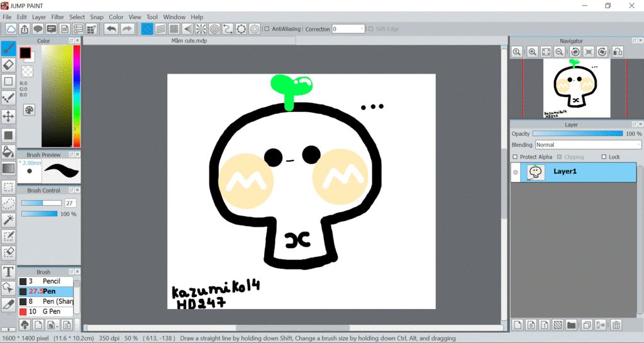Click the Redo arrow
This screenshot has height=343, width=644.
point(127,29)
